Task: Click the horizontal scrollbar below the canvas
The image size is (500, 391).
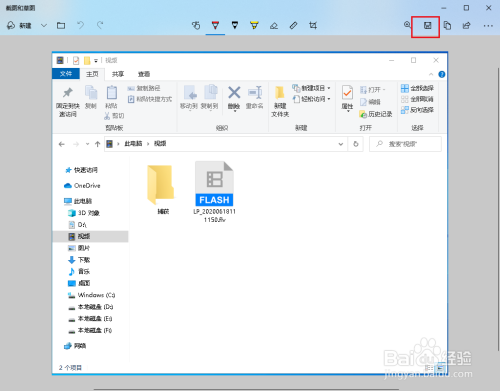Action: point(246,389)
